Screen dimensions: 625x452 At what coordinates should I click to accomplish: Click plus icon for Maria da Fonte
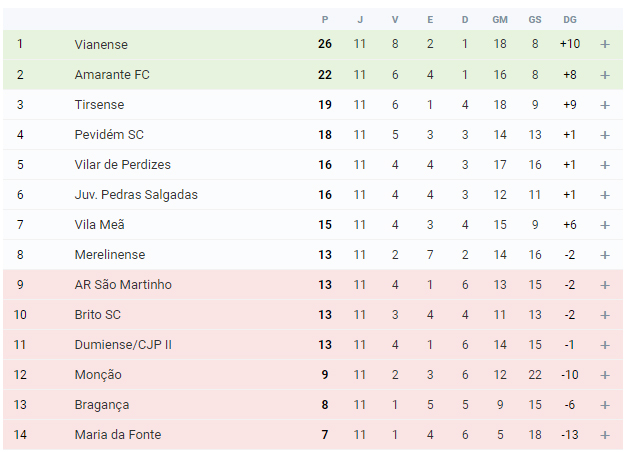[605, 435]
